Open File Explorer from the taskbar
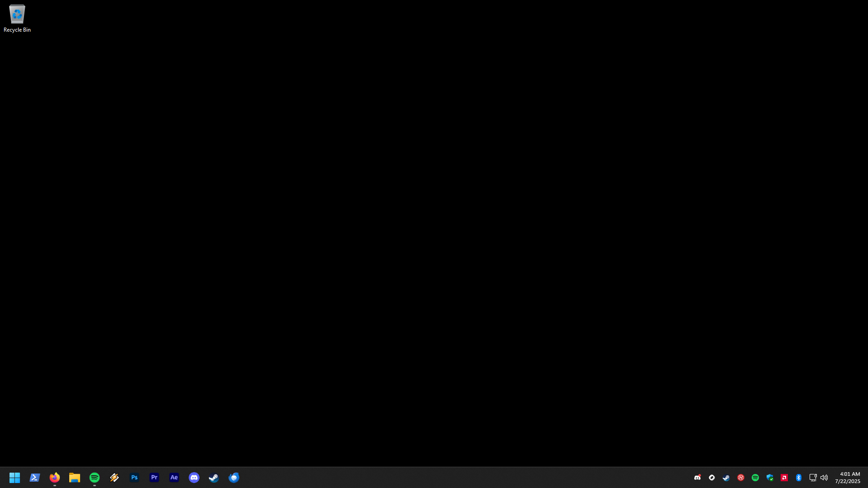 tap(75, 478)
